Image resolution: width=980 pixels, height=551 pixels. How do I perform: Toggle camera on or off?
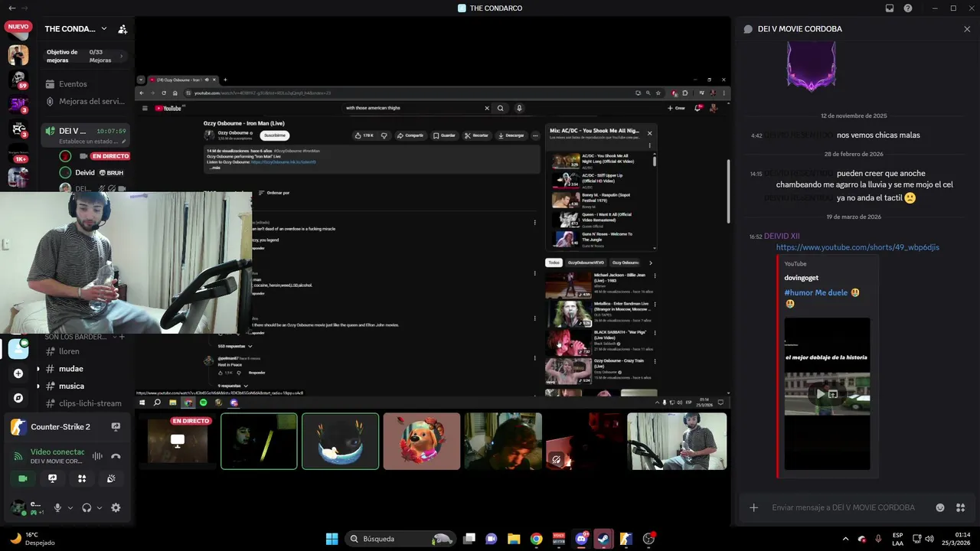(22, 478)
